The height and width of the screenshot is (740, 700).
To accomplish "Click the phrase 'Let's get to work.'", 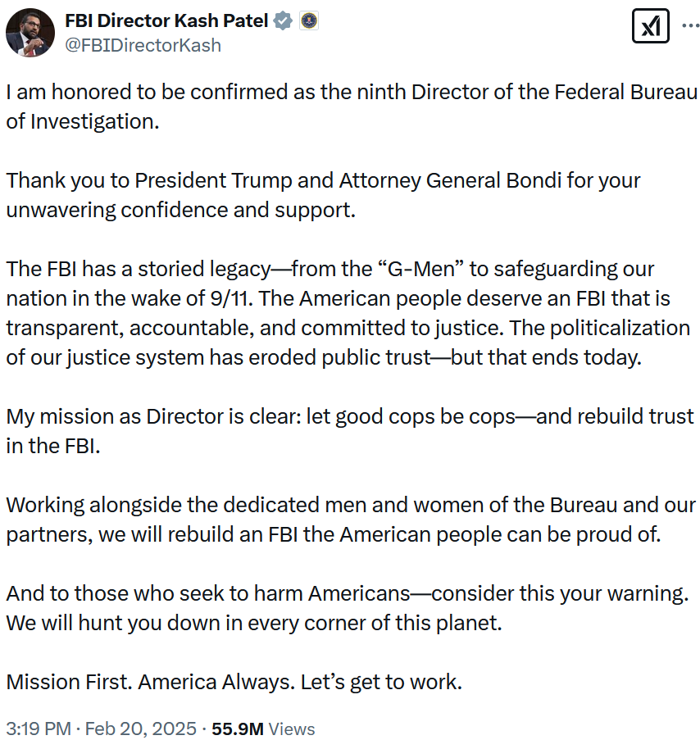I will tap(381, 682).
